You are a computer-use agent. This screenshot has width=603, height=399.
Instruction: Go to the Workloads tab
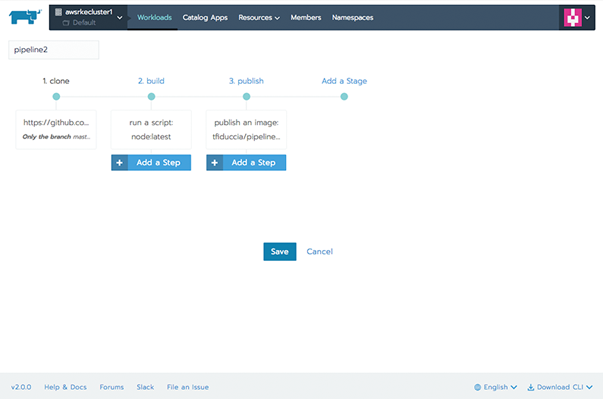(x=154, y=18)
